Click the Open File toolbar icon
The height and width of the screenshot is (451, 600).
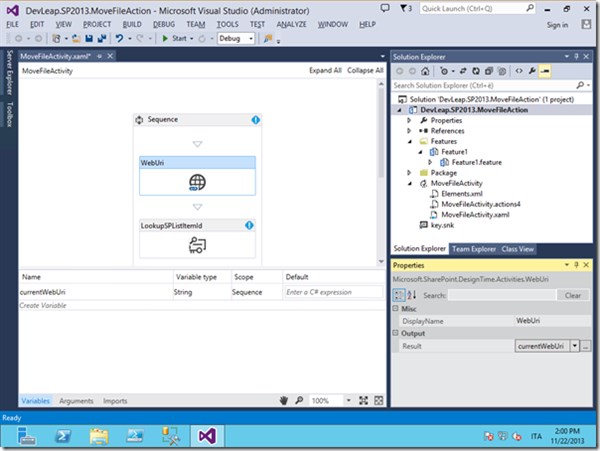77,38
